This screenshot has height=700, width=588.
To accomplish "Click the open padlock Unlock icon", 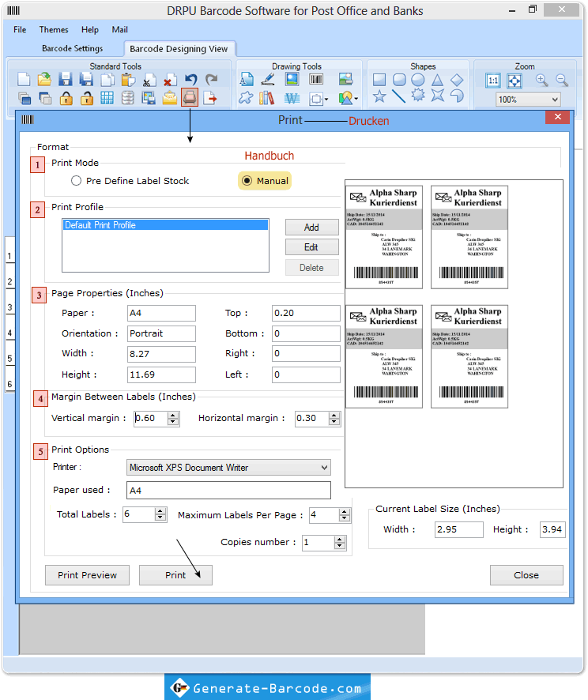I will 86,98.
